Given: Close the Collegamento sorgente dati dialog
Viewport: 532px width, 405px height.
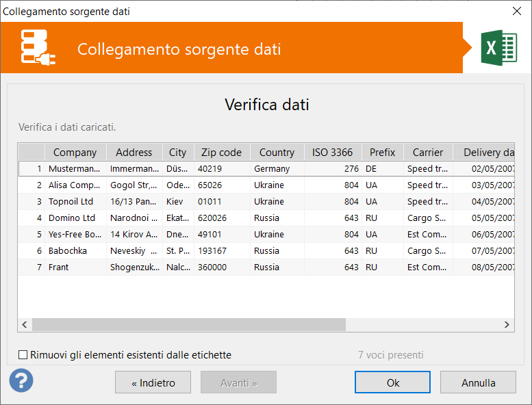Looking at the screenshot, I should pos(517,11).
